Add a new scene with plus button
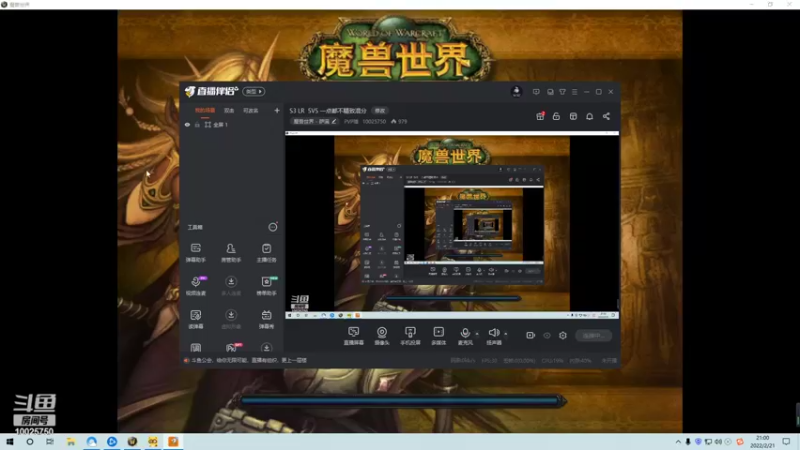Screen dimensions: 800x450 click(277, 110)
